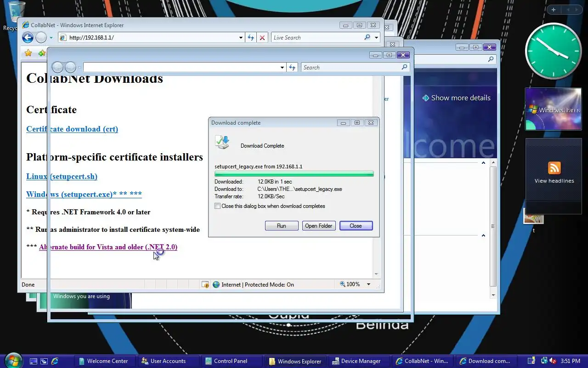Click search magnifier in Welcome Center window
Image resolution: width=588 pixels, height=368 pixels.
pos(491,59)
